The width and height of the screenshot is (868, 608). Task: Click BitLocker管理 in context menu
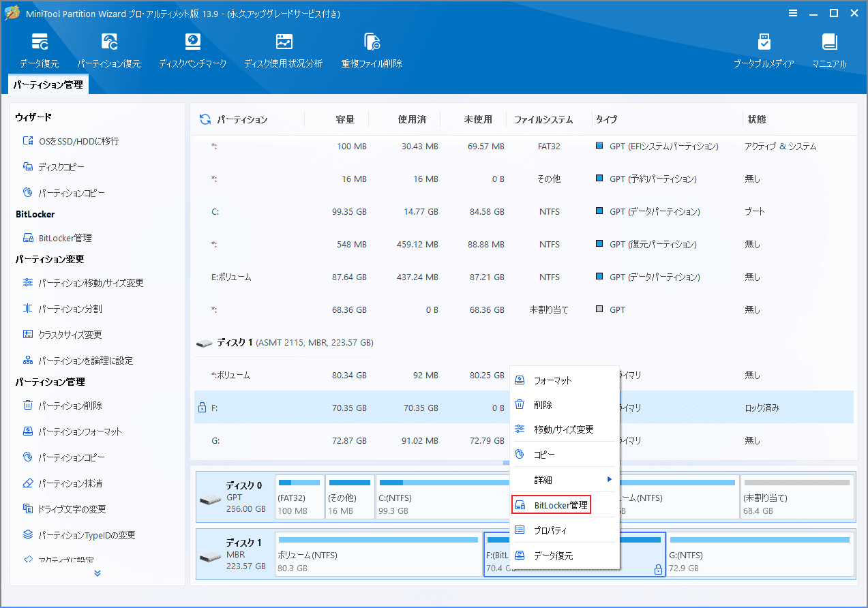551,505
